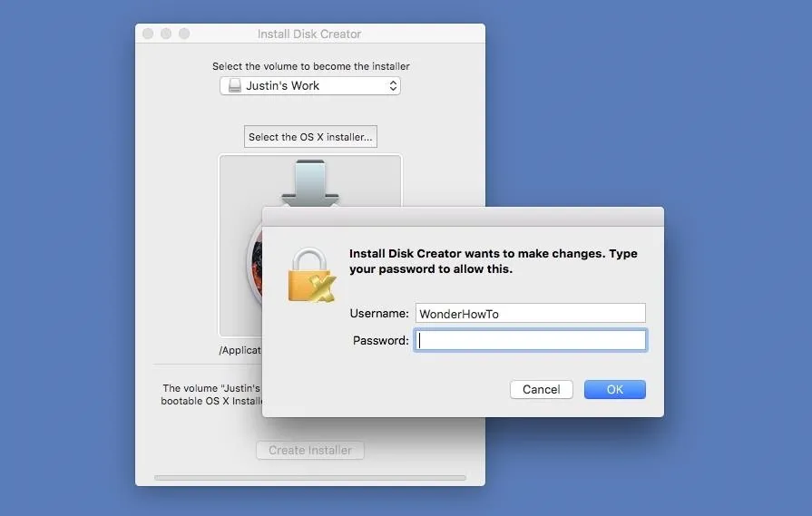Cancel the password dialog
The image size is (812, 516).
[x=541, y=389]
